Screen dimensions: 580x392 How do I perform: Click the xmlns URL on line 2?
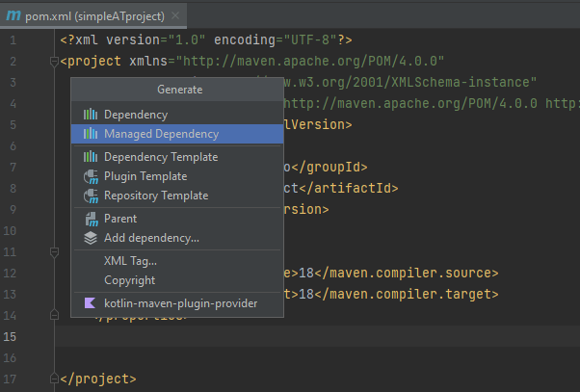pos(310,61)
